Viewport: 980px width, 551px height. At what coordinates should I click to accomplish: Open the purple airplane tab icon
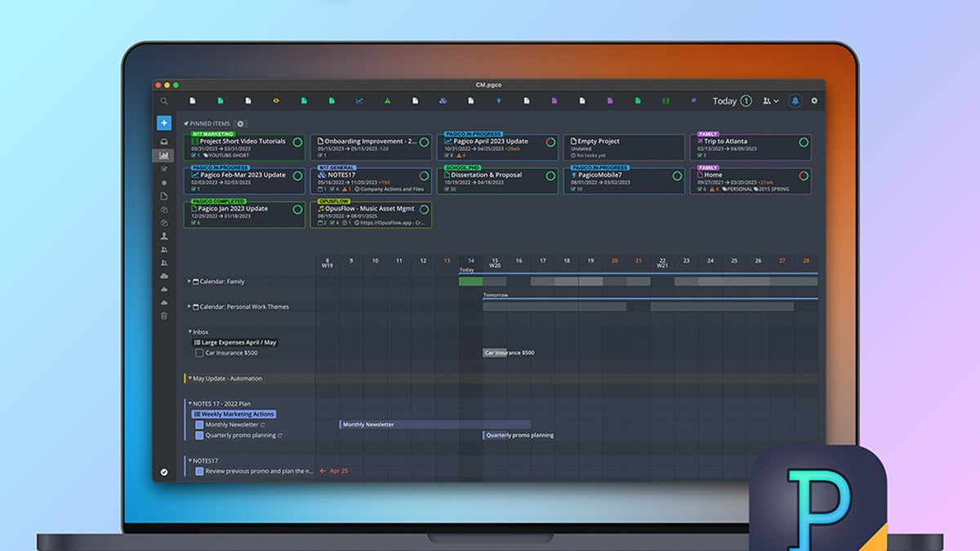[x=693, y=100]
